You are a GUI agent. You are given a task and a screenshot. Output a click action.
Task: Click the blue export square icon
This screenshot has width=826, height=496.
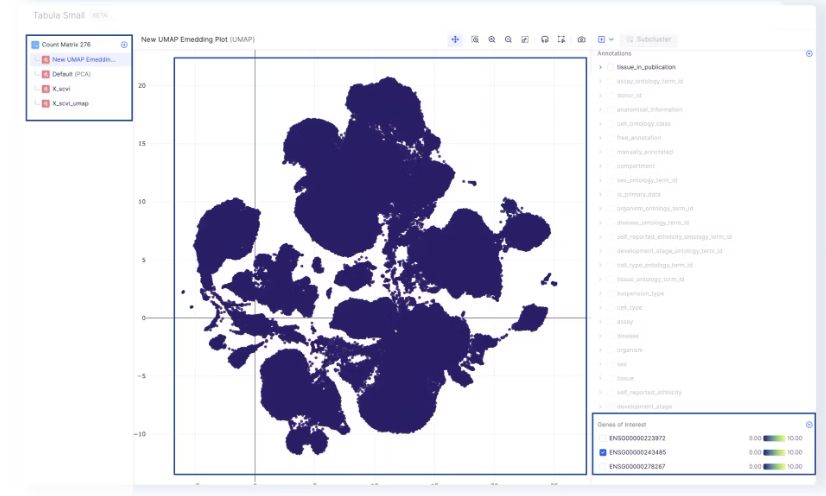(x=602, y=39)
